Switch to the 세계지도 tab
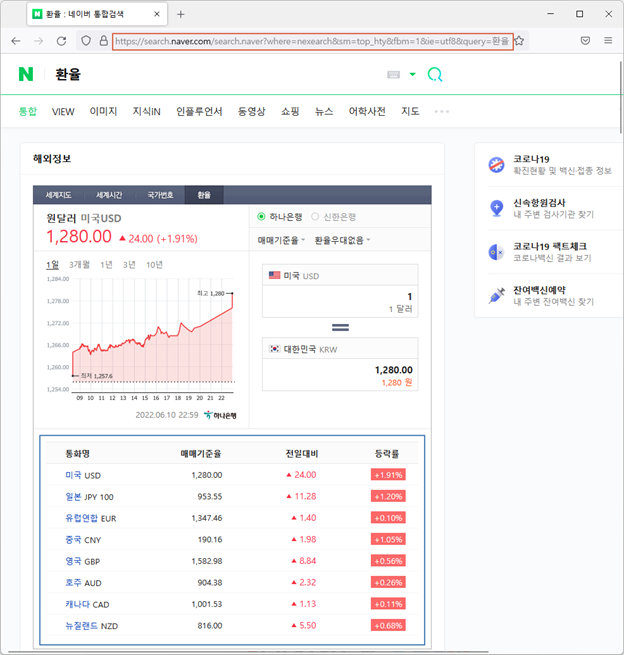The image size is (624, 655). (x=58, y=195)
